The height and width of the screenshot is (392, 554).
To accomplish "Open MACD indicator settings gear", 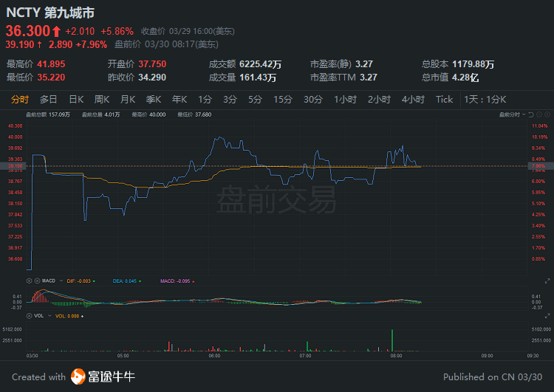I will [29, 281].
